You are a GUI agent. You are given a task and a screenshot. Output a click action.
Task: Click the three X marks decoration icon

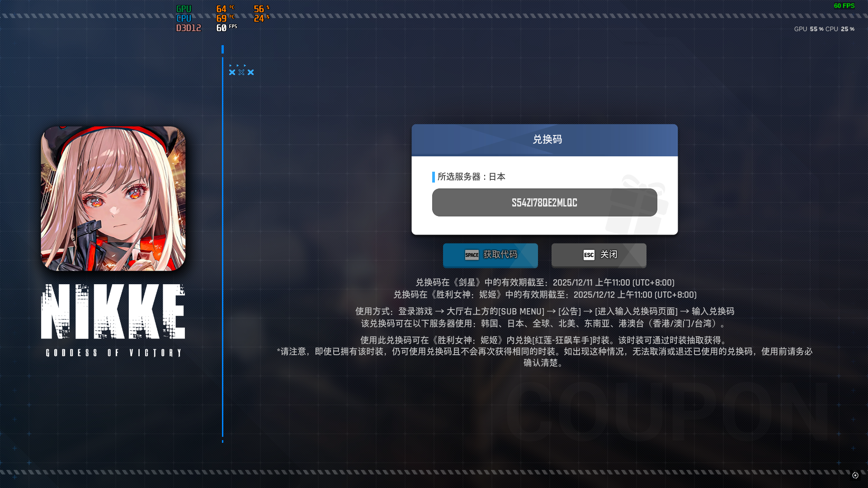coord(241,72)
